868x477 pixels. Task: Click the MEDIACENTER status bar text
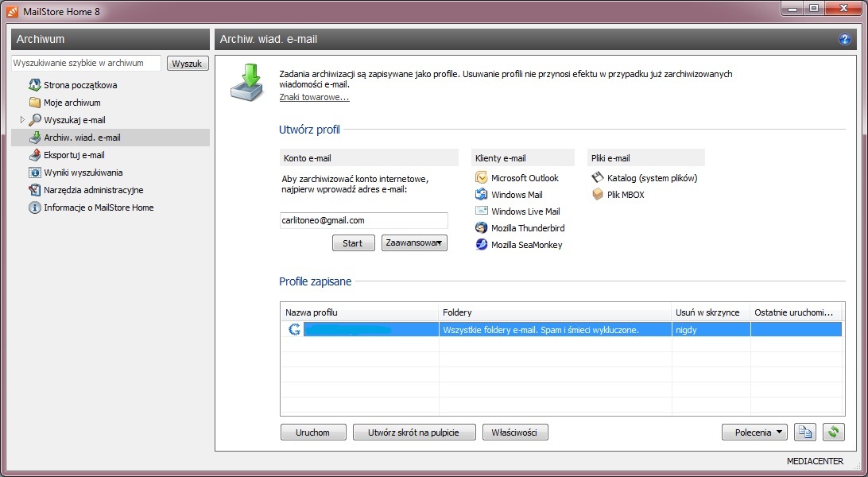(815, 461)
